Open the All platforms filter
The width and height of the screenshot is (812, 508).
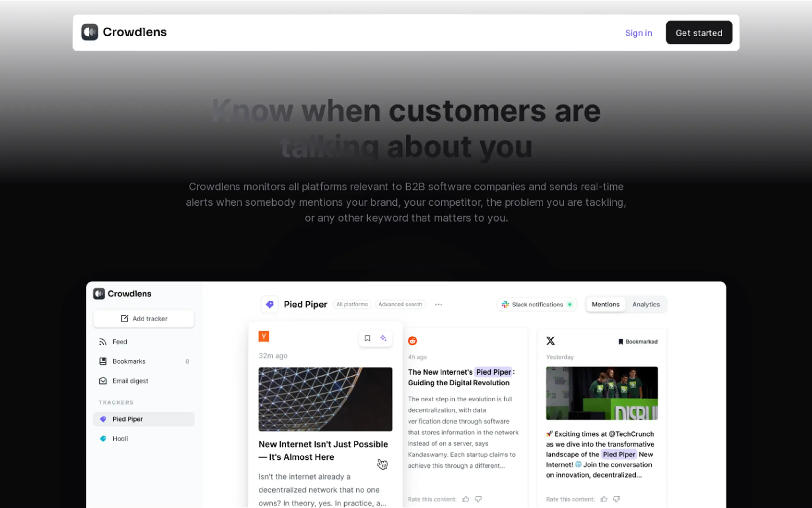tap(352, 305)
